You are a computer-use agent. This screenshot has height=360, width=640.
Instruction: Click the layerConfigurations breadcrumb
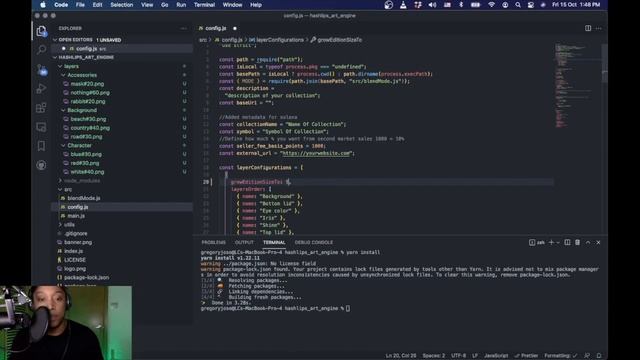point(280,40)
